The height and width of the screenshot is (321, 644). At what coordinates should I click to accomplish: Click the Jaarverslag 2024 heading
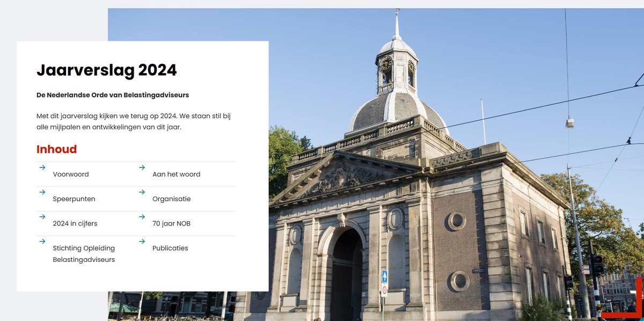[x=107, y=70]
